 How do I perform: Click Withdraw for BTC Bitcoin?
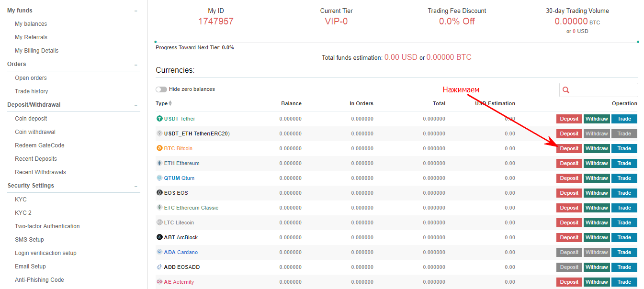597,148
